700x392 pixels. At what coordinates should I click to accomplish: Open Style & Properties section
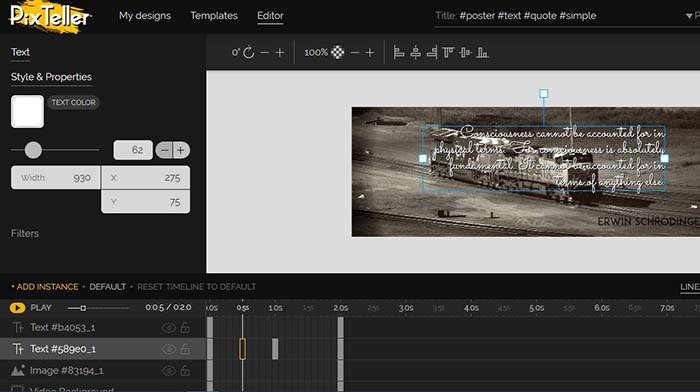pyautogui.click(x=51, y=77)
